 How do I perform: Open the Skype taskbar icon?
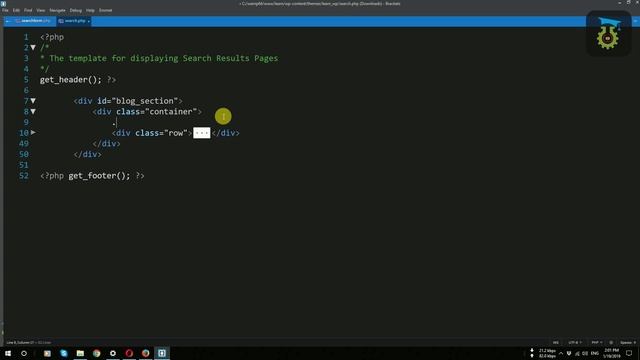click(64, 353)
